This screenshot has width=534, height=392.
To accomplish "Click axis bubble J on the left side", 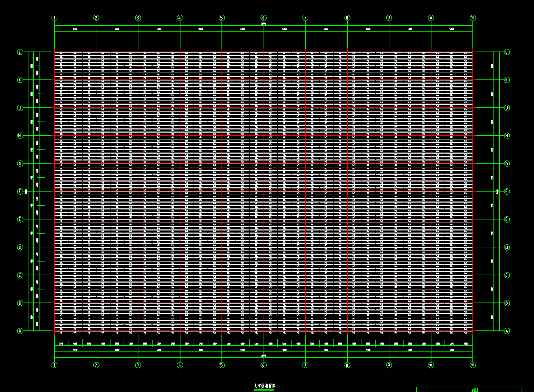I will pyautogui.click(x=20, y=108).
